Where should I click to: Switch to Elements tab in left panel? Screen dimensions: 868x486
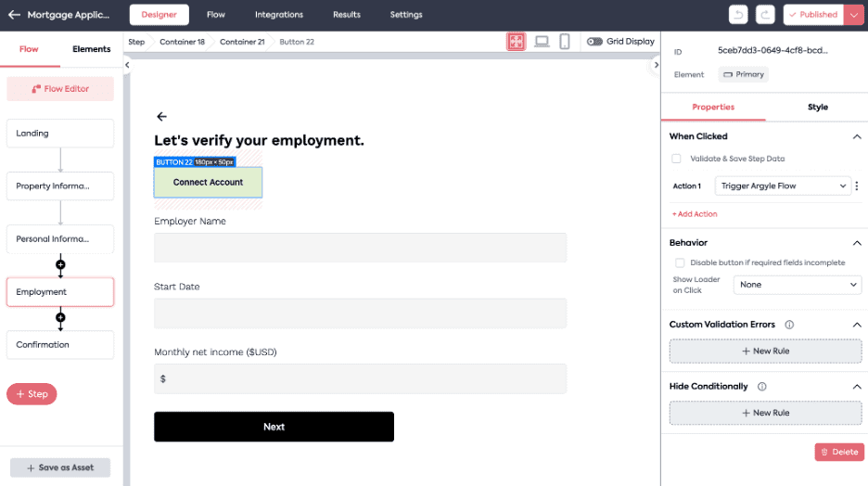(91, 49)
